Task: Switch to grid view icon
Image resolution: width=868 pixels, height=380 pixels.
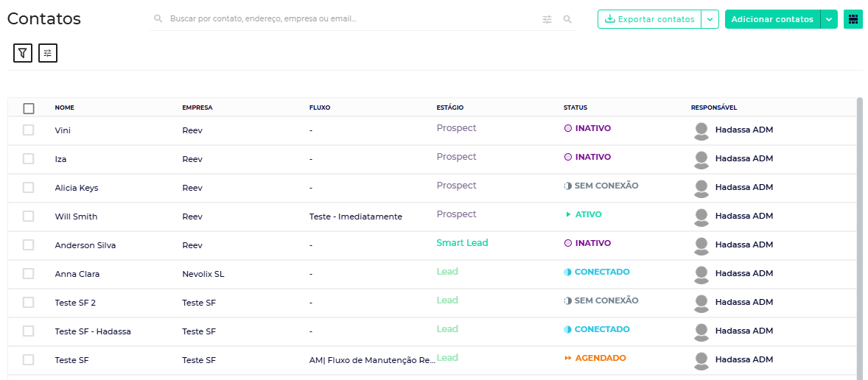Action: coord(853,19)
